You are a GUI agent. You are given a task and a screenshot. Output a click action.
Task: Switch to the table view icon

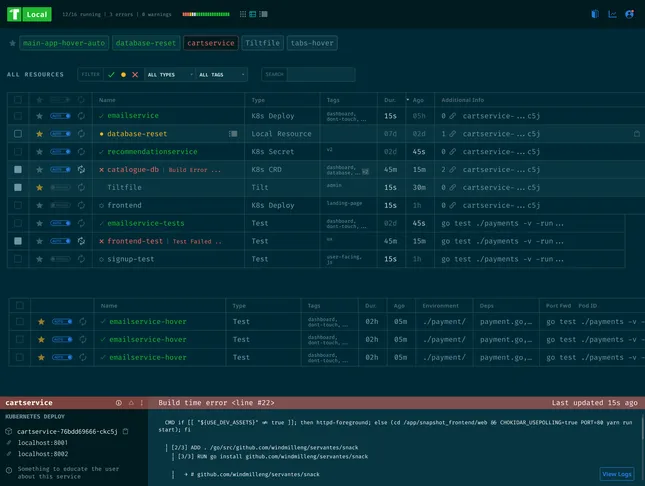[253, 14]
